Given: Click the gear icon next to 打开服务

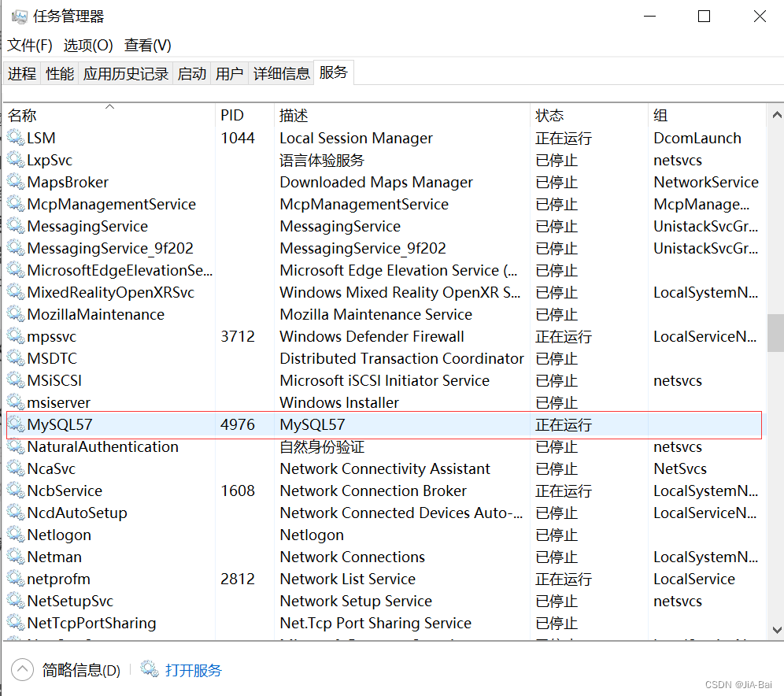Looking at the screenshot, I should [149, 669].
